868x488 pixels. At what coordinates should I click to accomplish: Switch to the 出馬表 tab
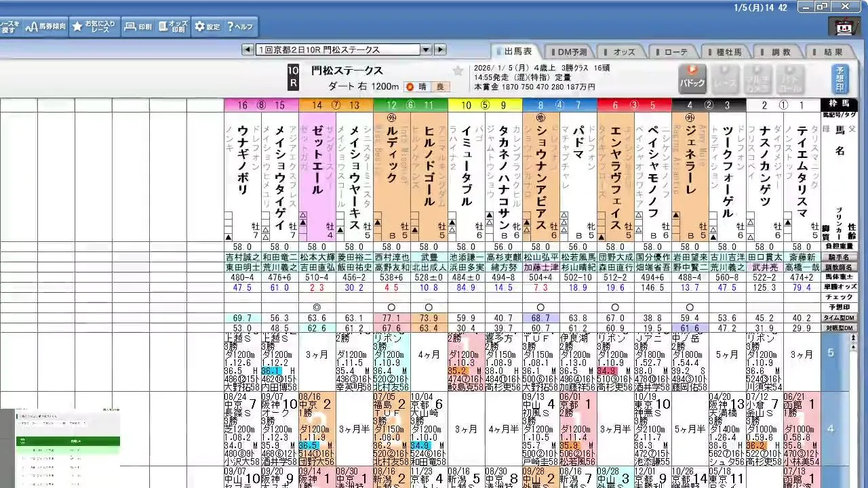[517, 52]
